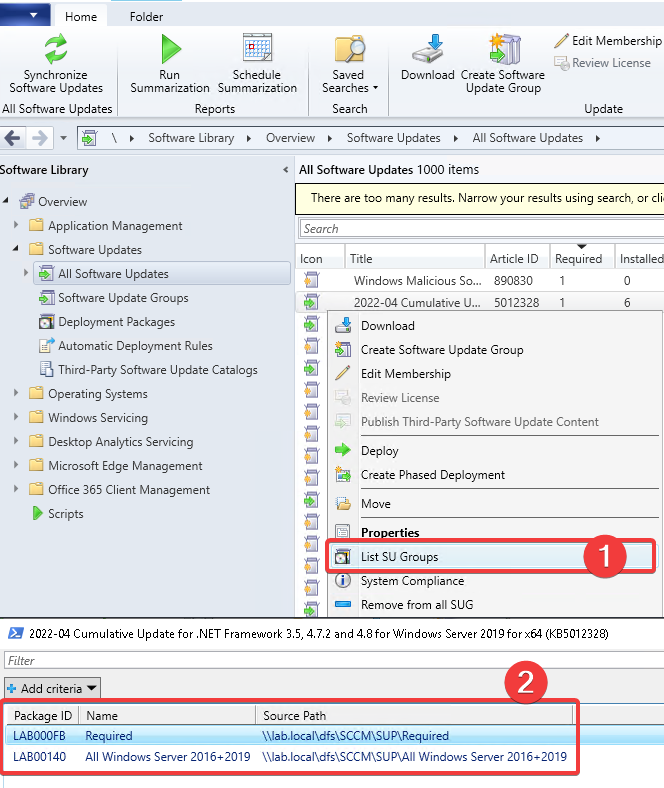Collapse the Overview tree node
The width and height of the screenshot is (664, 788).
[x=6, y=201]
